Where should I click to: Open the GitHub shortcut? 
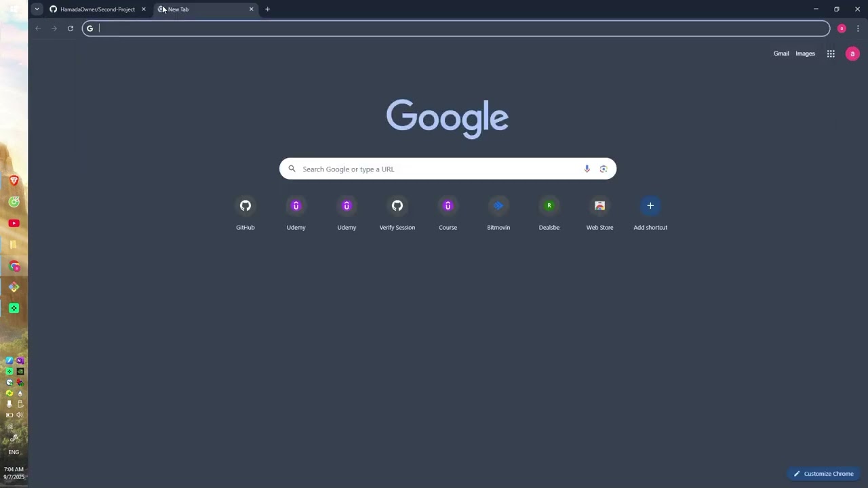tap(245, 213)
